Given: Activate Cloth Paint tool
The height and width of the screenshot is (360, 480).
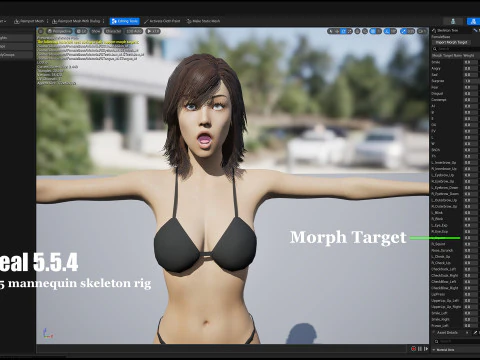Looking at the screenshot, I should tap(162, 21).
